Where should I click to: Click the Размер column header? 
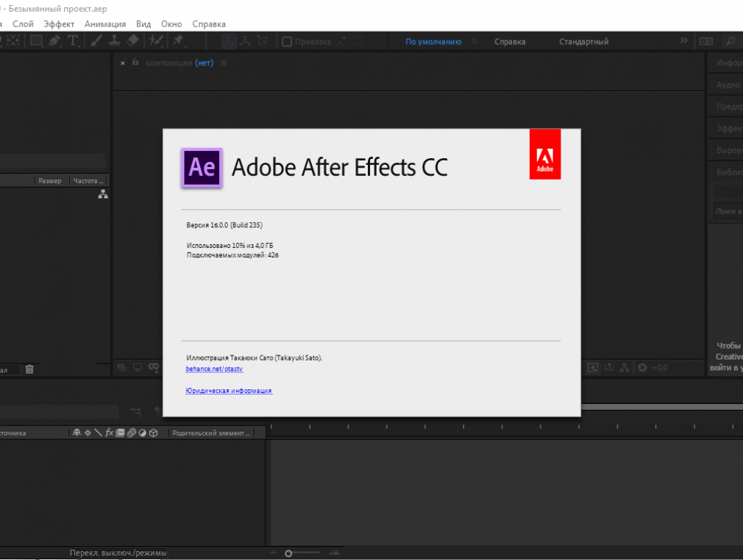pyautogui.click(x=50, y=181)
